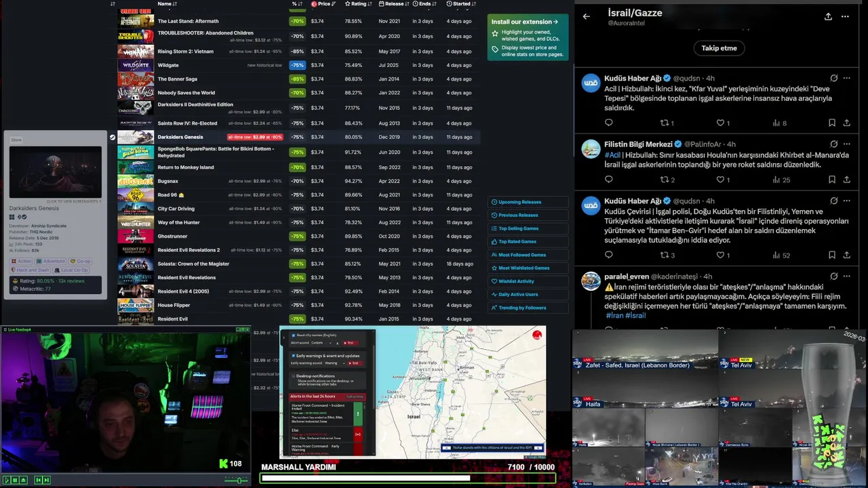Test the alert sound
The height and width of the screenshot is (488, 868).
tap(351, 343)
